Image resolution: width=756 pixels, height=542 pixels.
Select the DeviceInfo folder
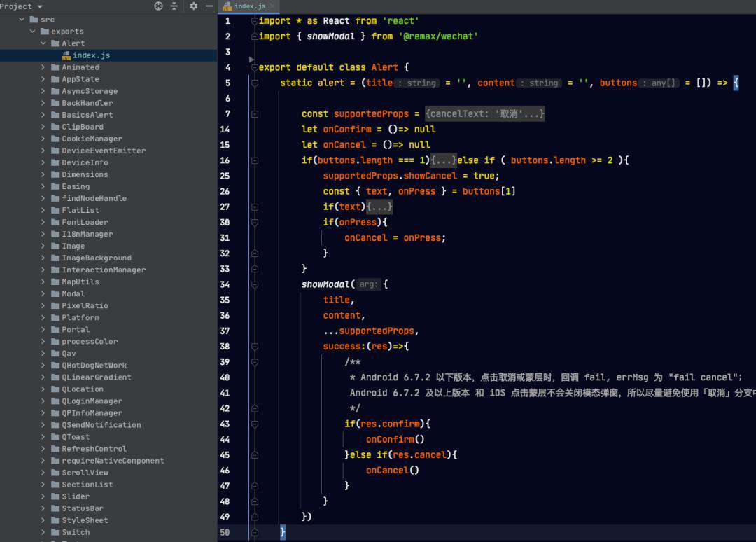click(x=85, y=162)
